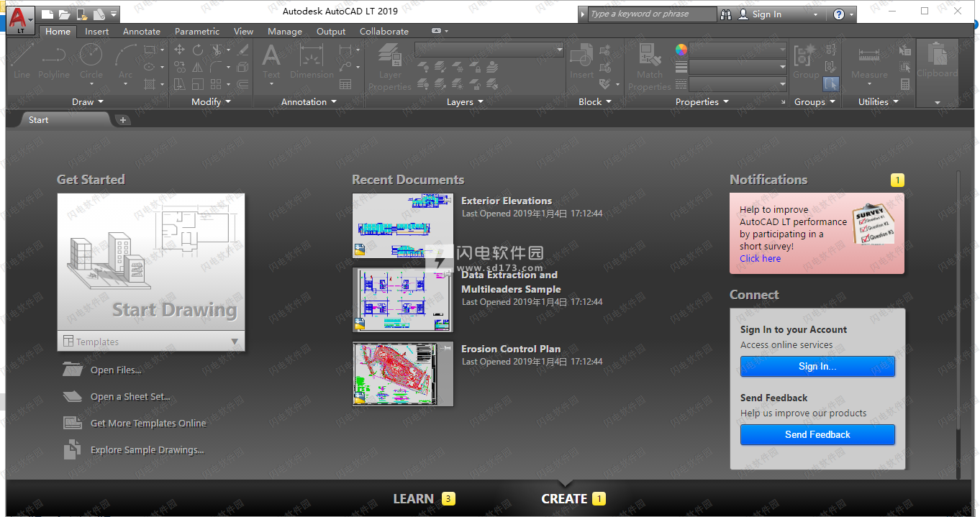Click the Help question mark icon
Viewport: 980px width, 517px height.
(x=839, y=14)
